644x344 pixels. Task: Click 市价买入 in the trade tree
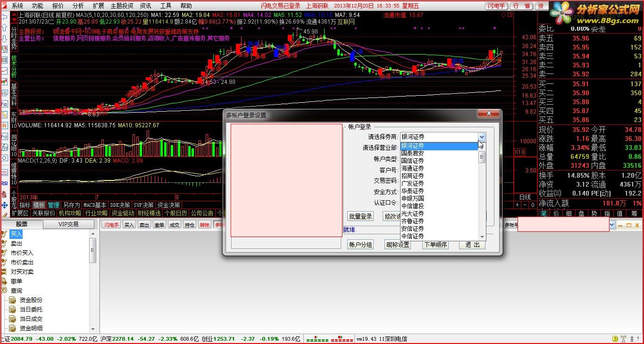(22, 253)
